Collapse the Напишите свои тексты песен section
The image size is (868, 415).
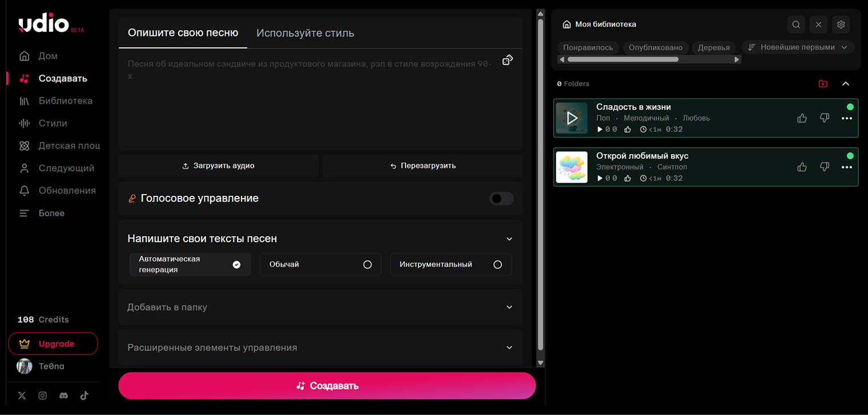[x=509, y=239]
